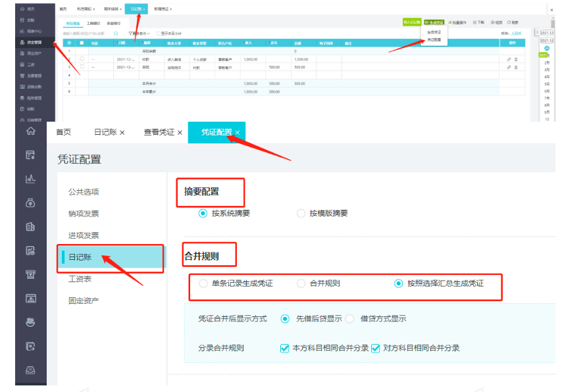
Task: Click vertical scrollbar at right edge
Action: point(553,25)
